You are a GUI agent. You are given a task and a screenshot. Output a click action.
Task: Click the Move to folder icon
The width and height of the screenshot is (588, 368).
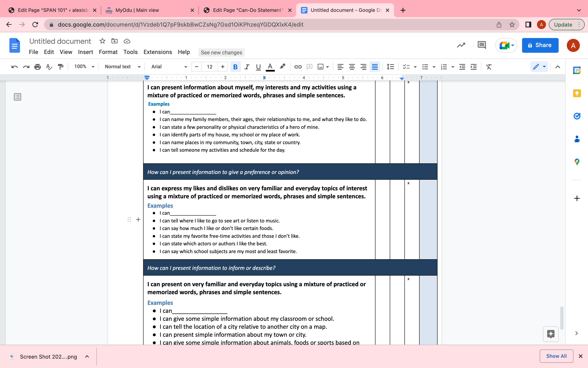[x=115, y=41]
